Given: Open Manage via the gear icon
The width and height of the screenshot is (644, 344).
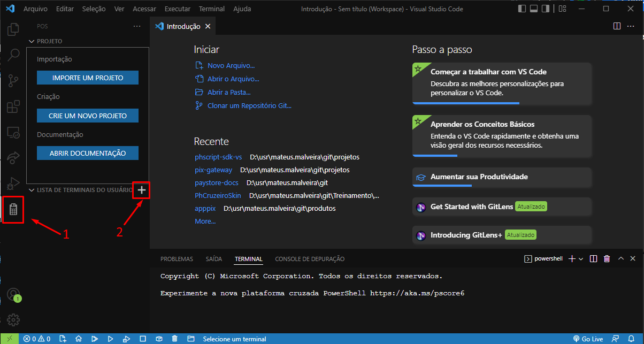Looking at the screenshot, I should click(13, 319).
